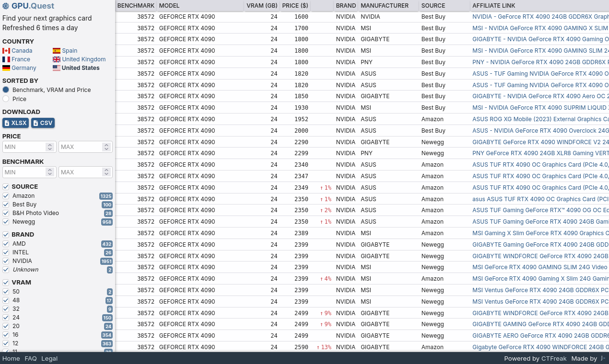This screenshot has width=609, height=364.
Task: Click the GPU.Quest site title
Action: pyautogui.click(x=33, y=7)
